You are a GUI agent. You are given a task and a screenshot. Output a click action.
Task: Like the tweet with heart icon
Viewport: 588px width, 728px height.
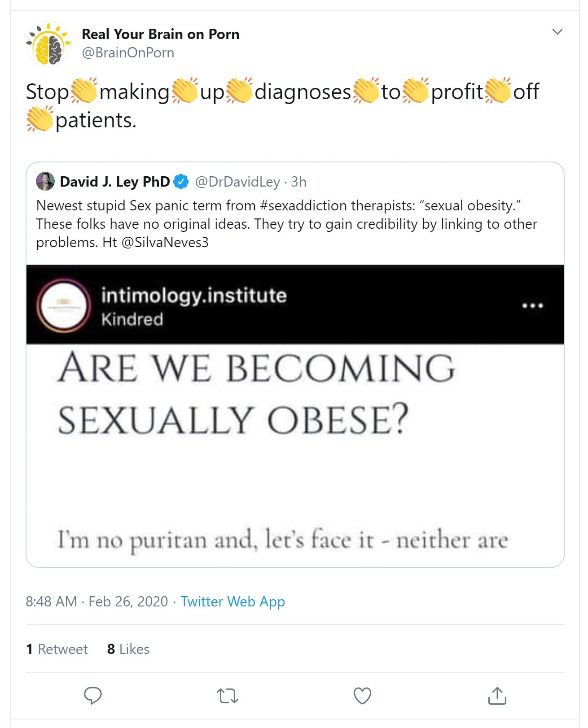point(362,696)
